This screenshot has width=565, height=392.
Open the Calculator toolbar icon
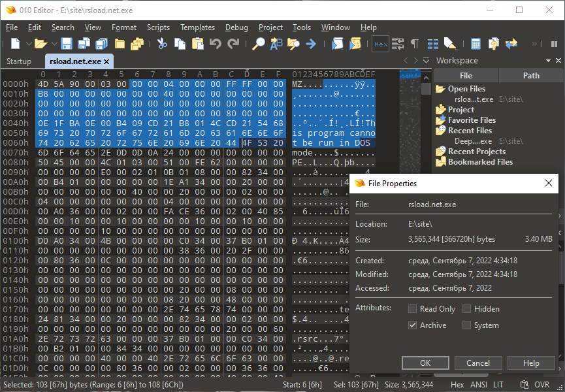pyautogui.click(x=476, y=44)
